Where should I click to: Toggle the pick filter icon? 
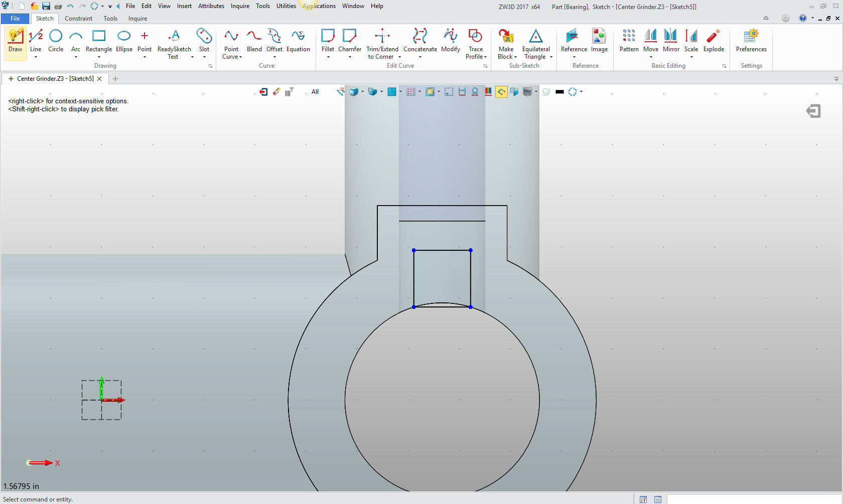click(x=290, y=92)
